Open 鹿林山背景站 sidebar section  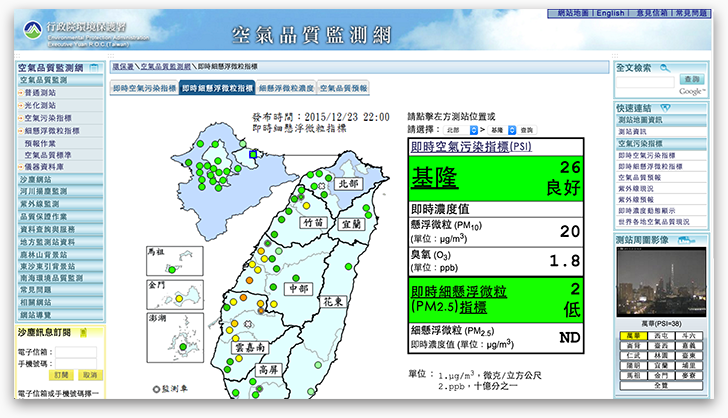pyautogui.click(x=61, y=255)
